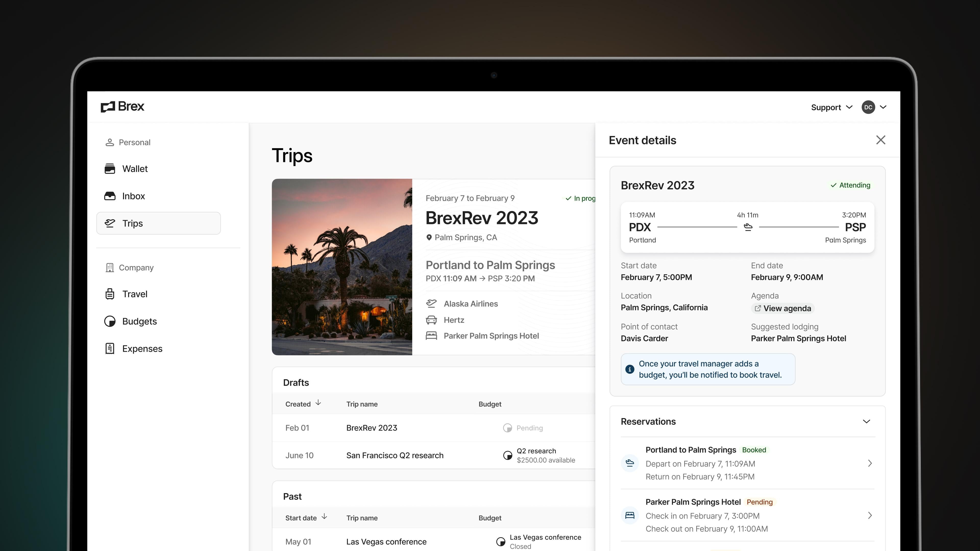Open the San Francisco Q2 research draft

tap(395, 455)
